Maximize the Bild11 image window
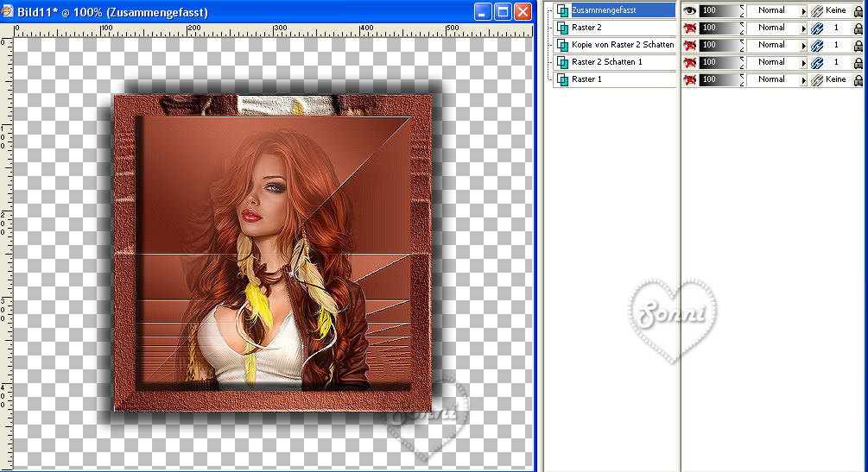Screen dimensions: 868x472 tap(503, 11)
